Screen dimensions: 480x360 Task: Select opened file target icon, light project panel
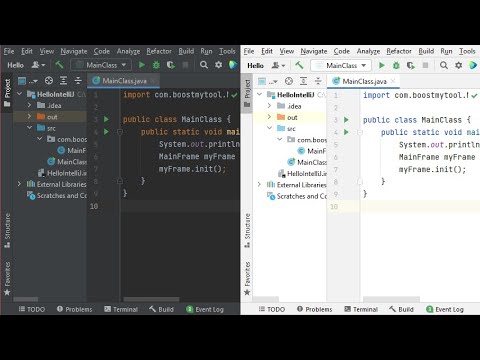pos(289,81)
